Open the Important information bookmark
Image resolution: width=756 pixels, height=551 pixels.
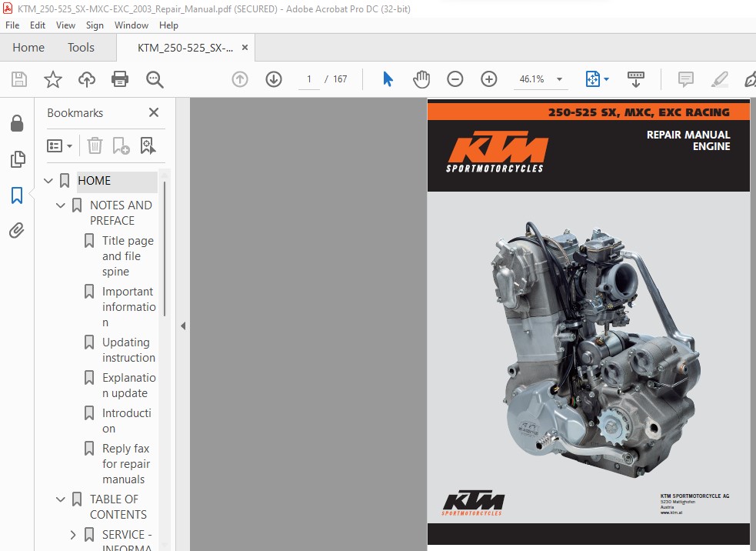[x=128, y=307]
